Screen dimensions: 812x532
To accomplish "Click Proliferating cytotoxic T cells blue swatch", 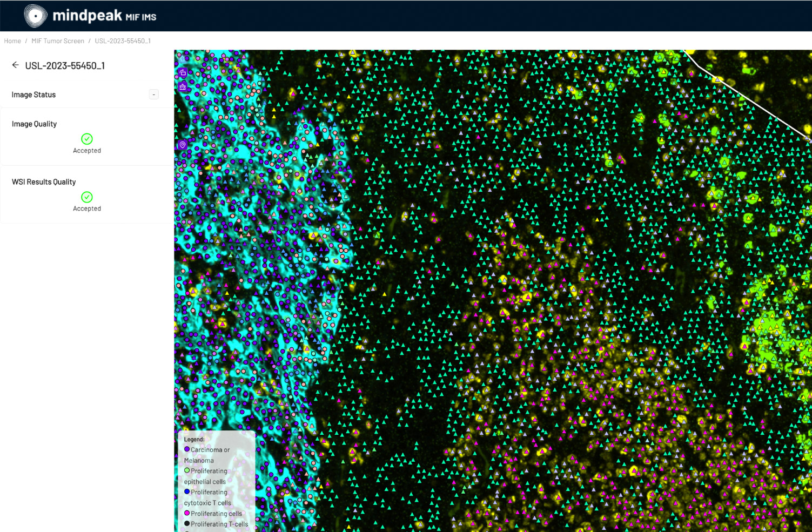I will click(187, 491).
